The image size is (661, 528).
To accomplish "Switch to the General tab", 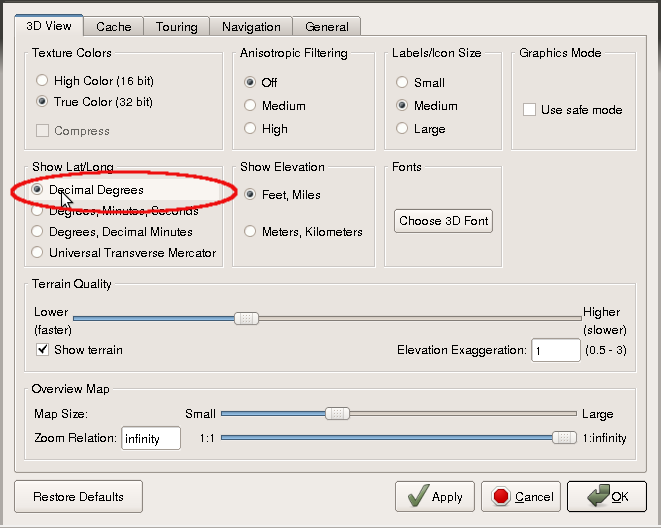I will pos(327,27).
